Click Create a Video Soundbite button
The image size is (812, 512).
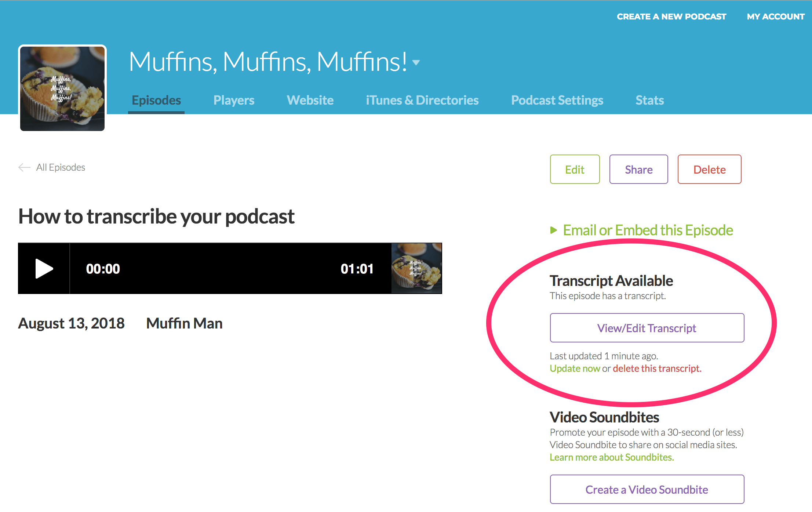(x=647, y=490)
